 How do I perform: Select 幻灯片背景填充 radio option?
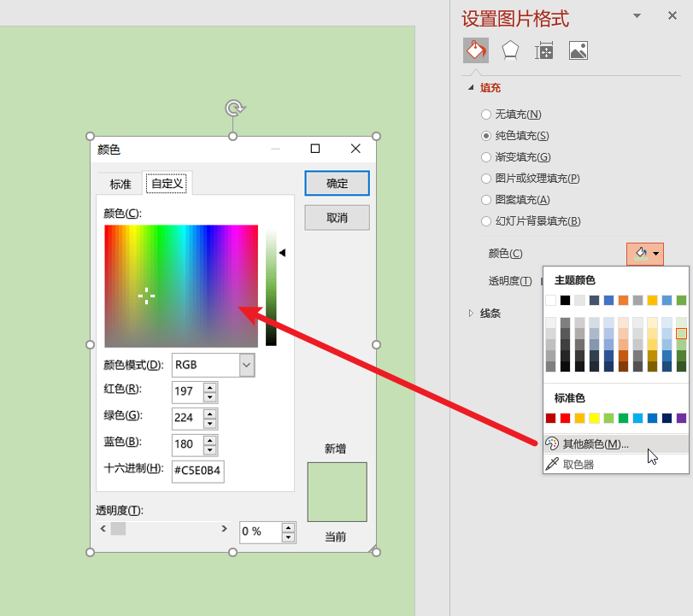(x=485, y=221)
